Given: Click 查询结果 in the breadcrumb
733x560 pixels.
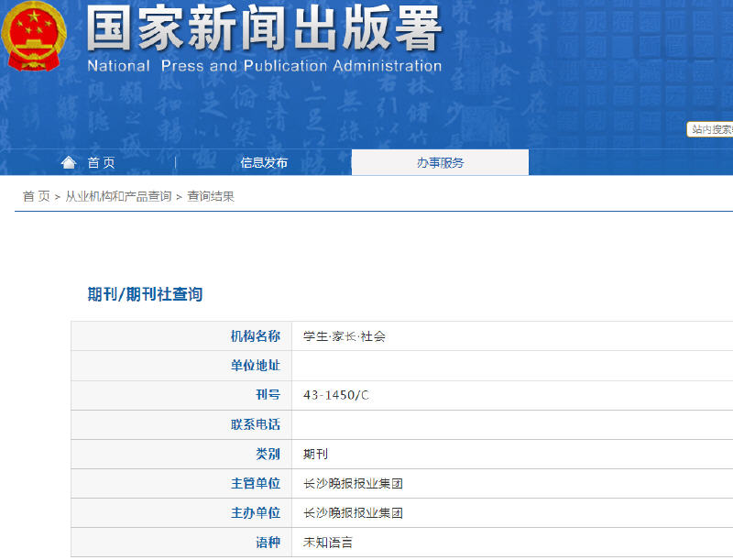Looking at the screenshot, I should (211, 196).
